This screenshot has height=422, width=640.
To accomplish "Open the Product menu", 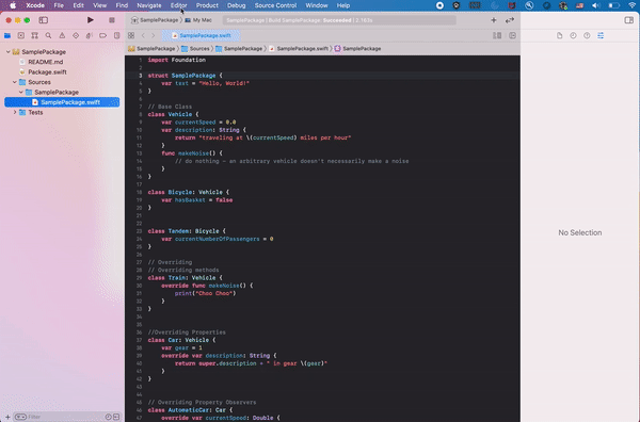I will pos(207,5).
